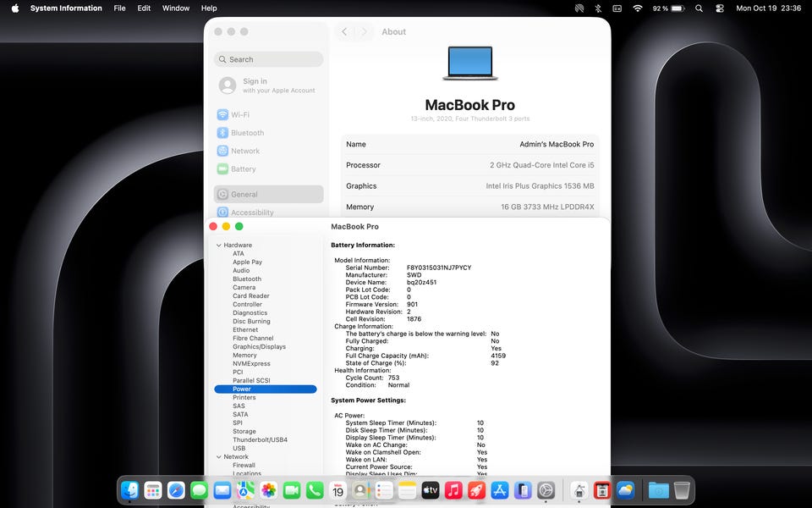Select Graphics/Displays in the Hardware list
Screen dimensions: 812x508
pyautogui.click(x=259, y=347)
